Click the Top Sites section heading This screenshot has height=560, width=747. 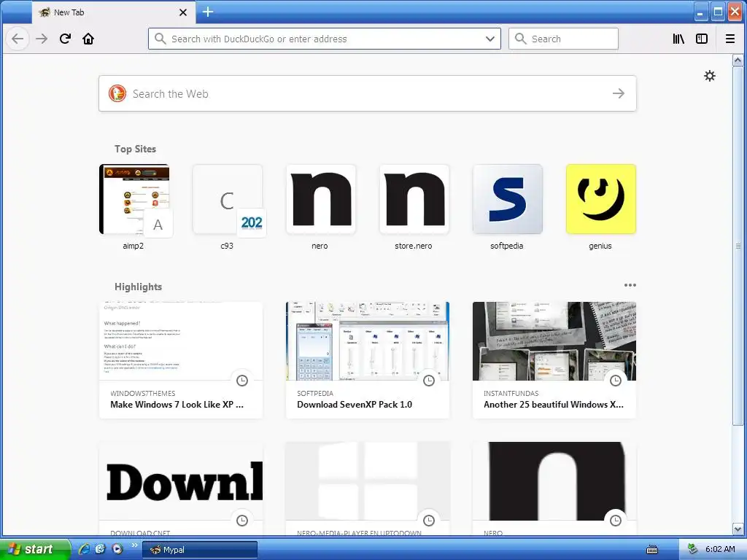tap(135, 149)
